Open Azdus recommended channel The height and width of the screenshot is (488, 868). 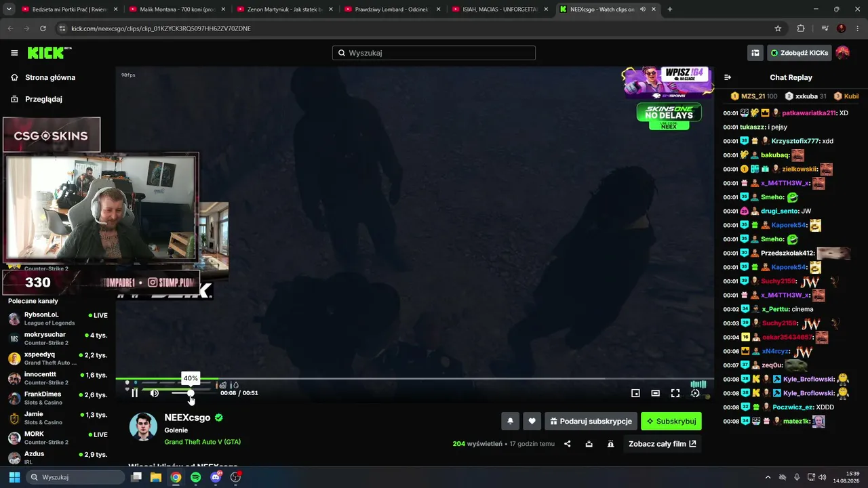pyautogui.click(x=58, y=457)
